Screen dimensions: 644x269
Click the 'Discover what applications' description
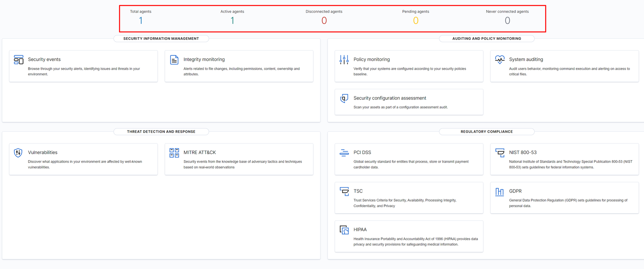[85, 165]
